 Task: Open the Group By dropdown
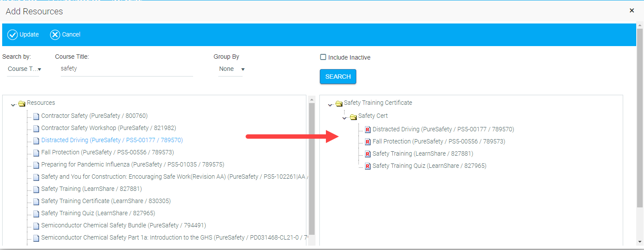click(232, 69)
